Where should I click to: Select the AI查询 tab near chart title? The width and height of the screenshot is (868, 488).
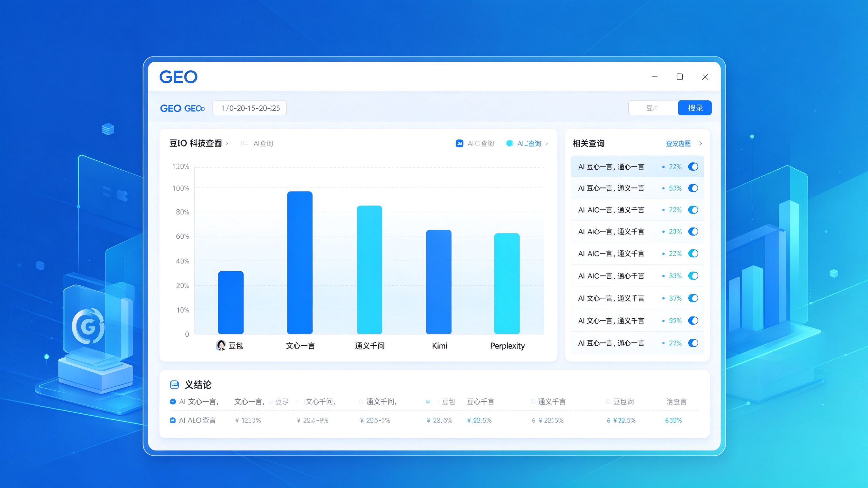263,144
